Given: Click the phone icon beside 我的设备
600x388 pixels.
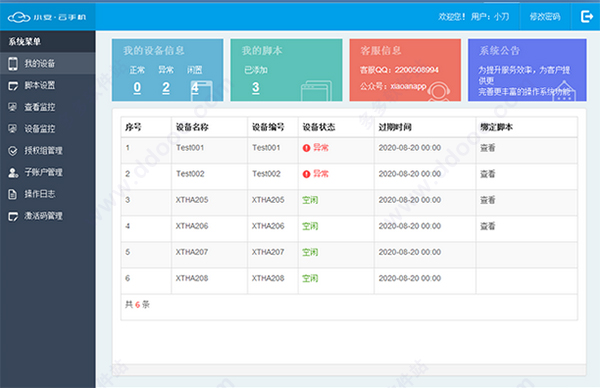Looking at the screenshot, I should 13,64.
